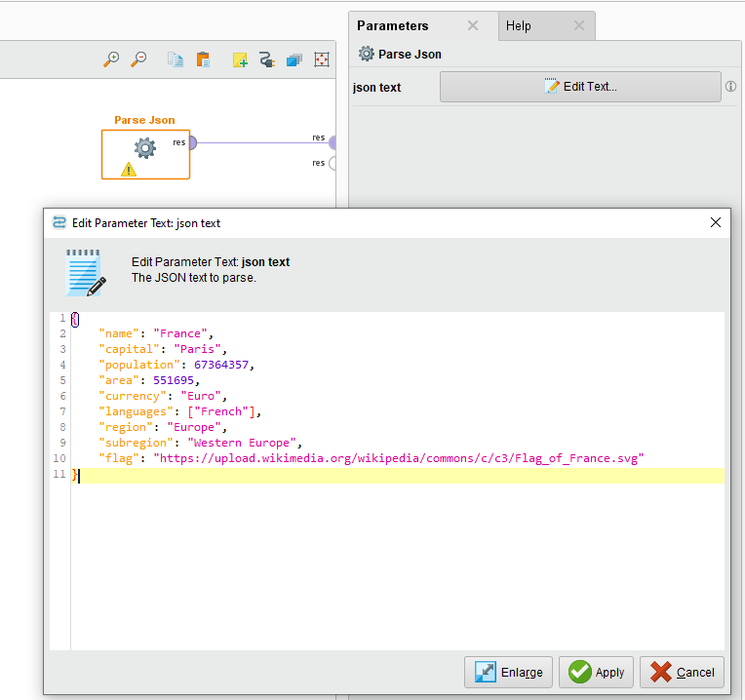Select the Parse Json operator gear
The width and height of the screenshot is (745, 700).
click(144, 148)
